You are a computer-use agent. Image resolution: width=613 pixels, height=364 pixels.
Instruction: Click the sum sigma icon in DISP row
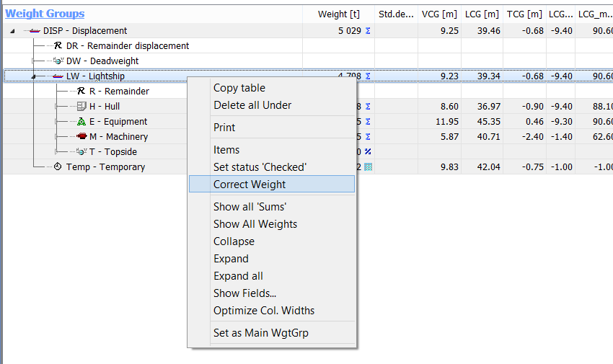(x=368, y=31)
